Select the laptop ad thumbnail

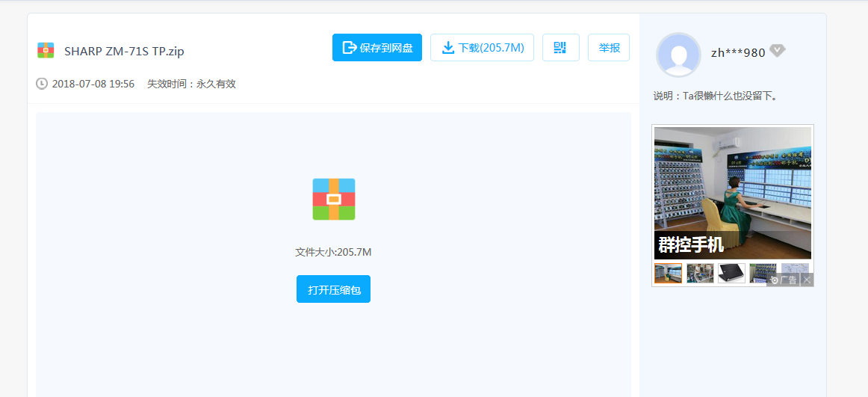click(731, 274)
